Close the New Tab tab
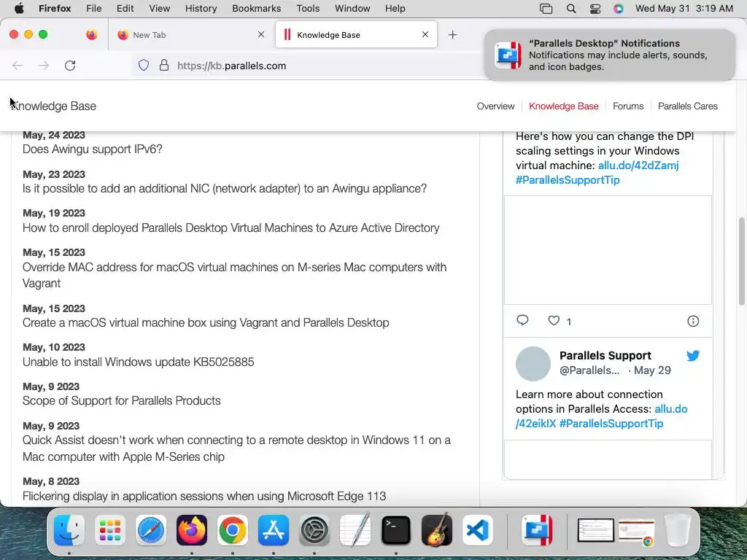Screen dimensions: 747x560 coord(261,34)
